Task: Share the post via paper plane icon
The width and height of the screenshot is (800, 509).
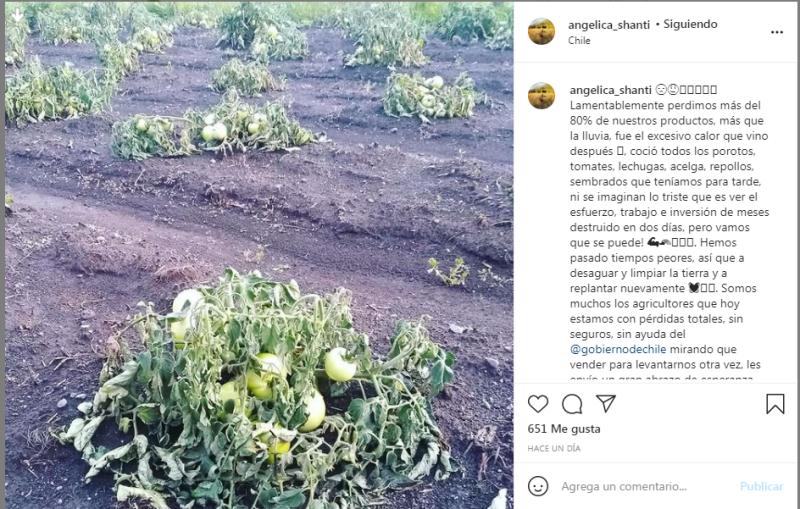Action: 606,403
